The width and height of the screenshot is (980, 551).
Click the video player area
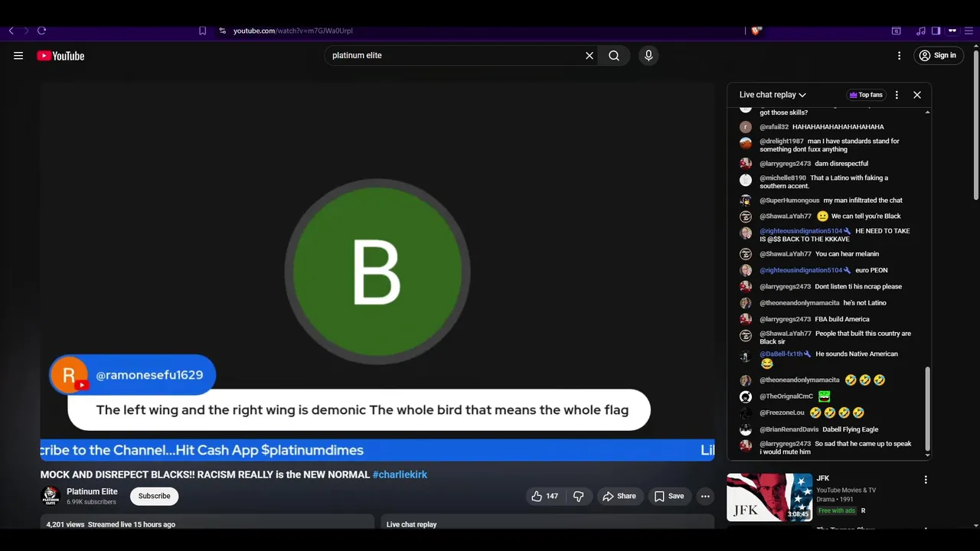tap(377, 272)
